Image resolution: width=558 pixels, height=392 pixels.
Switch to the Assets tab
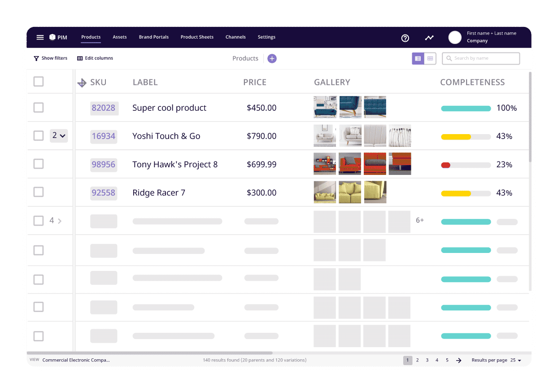point(119,37)
